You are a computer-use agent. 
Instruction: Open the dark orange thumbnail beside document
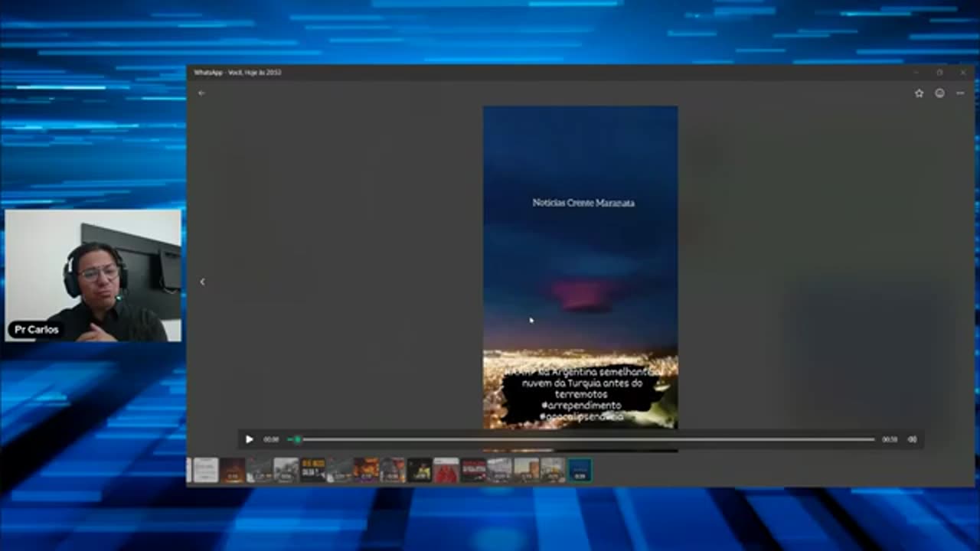pos(233,470)
